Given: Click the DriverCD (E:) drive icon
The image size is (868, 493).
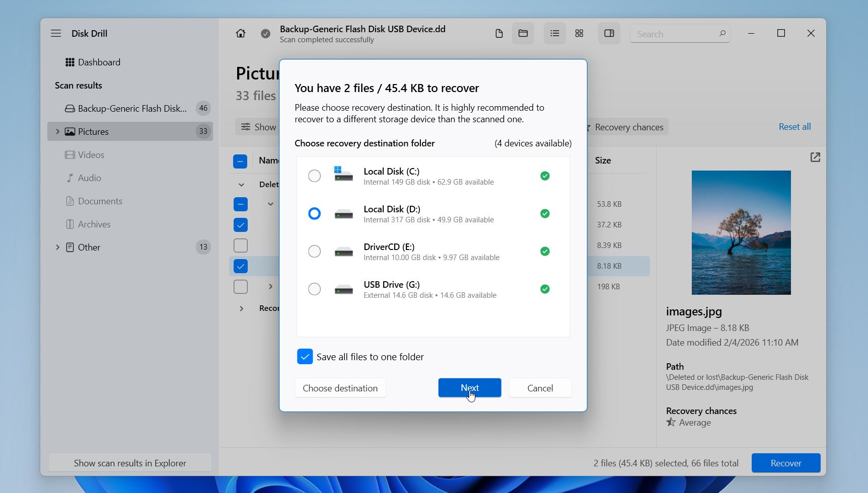Looking at the screenshot, I should [343, 252].
